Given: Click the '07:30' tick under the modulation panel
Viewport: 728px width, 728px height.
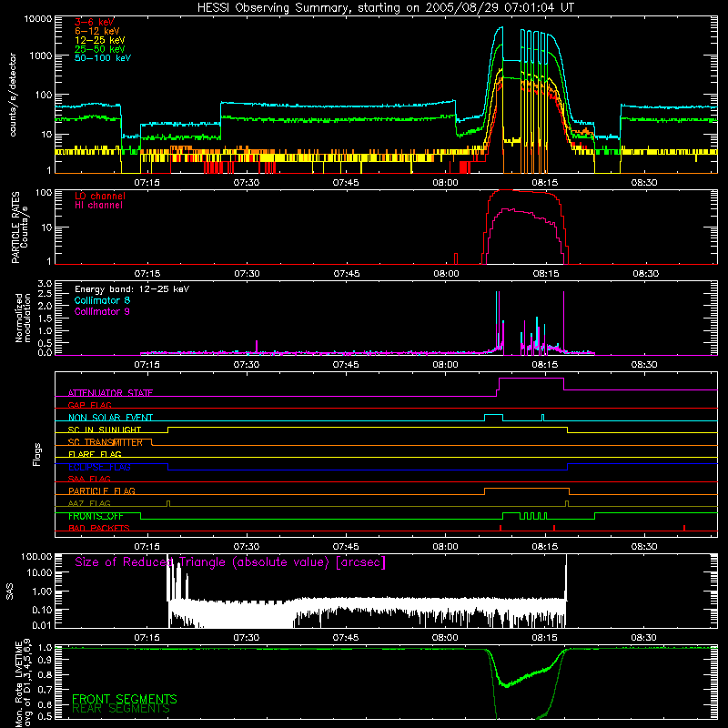Looking at the screenshot, I should (x=247, y=365).
